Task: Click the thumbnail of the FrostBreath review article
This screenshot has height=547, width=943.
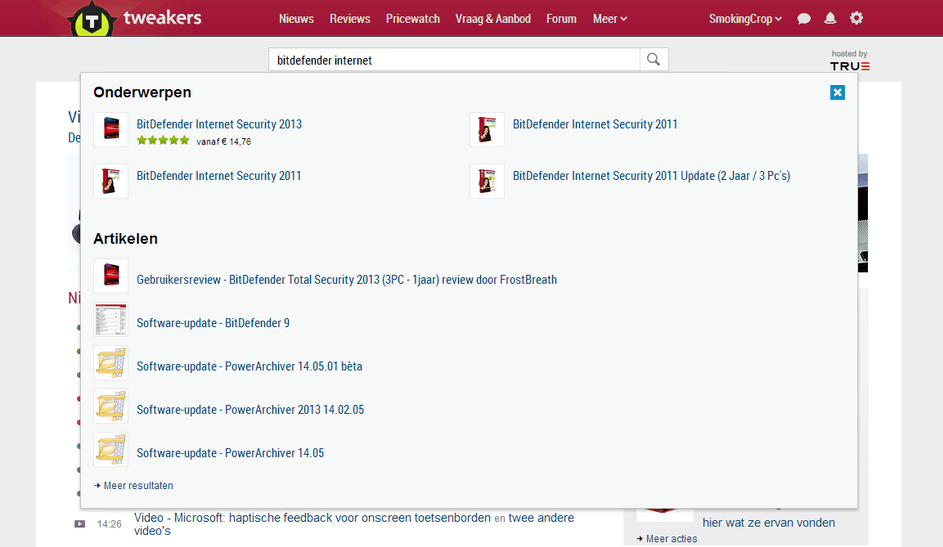Action: 111,276
